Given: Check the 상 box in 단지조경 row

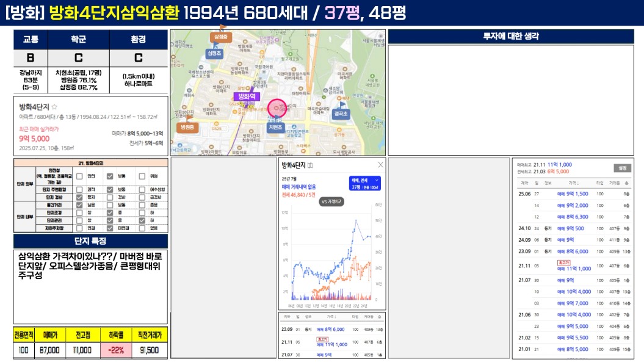Looking at the screenshot, I should [79, 213].
